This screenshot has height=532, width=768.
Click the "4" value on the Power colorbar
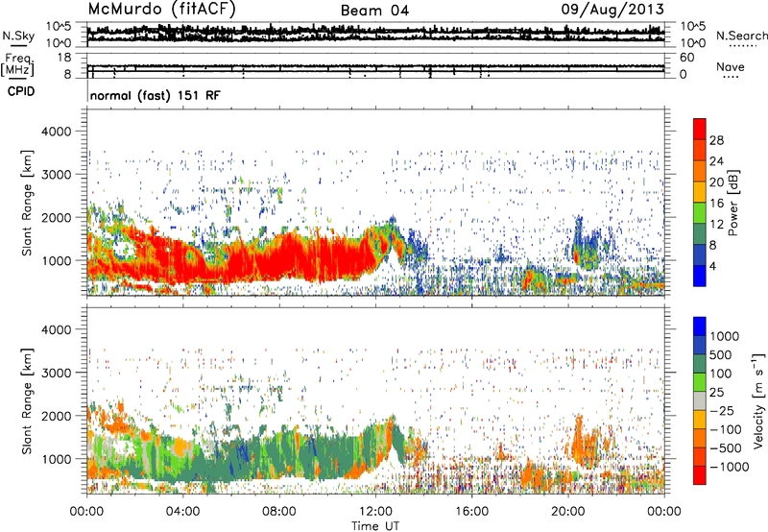coord(712,266)
